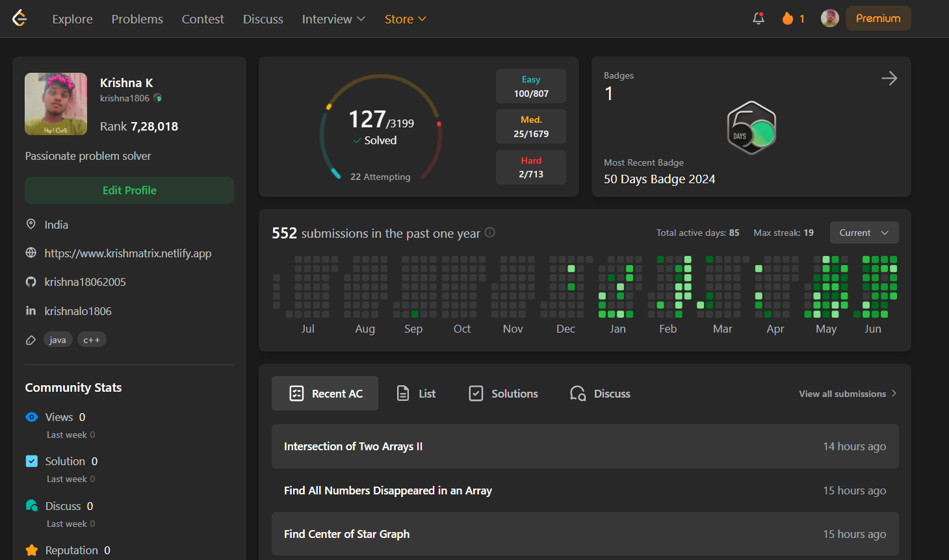Image resolution: width=949 pixels, height=560 pixels.
Task: Click the List document icon
Action: click(x=403, y=393)
